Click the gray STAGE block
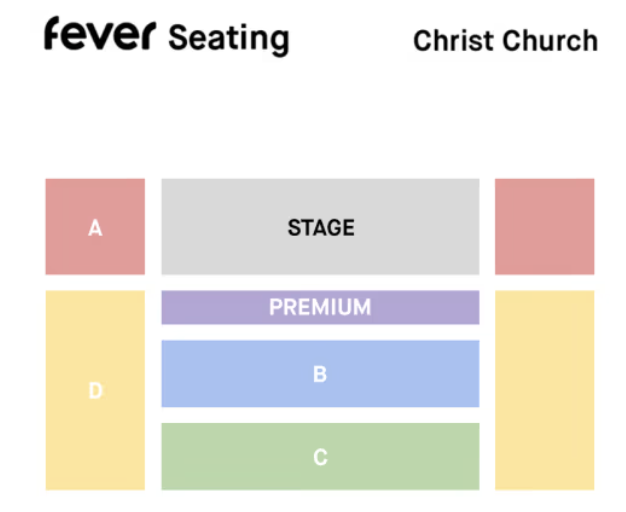This screenshot has height=512, width=626. tap(320, 226)
